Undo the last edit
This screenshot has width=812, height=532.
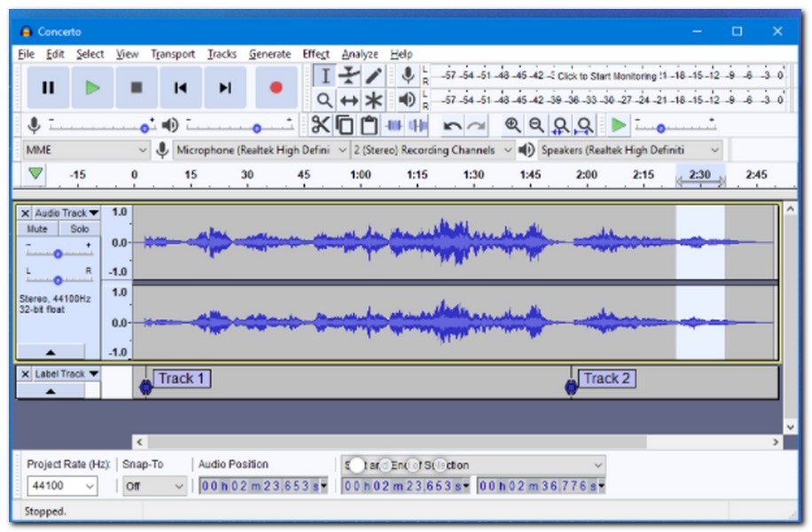point(453,125)
